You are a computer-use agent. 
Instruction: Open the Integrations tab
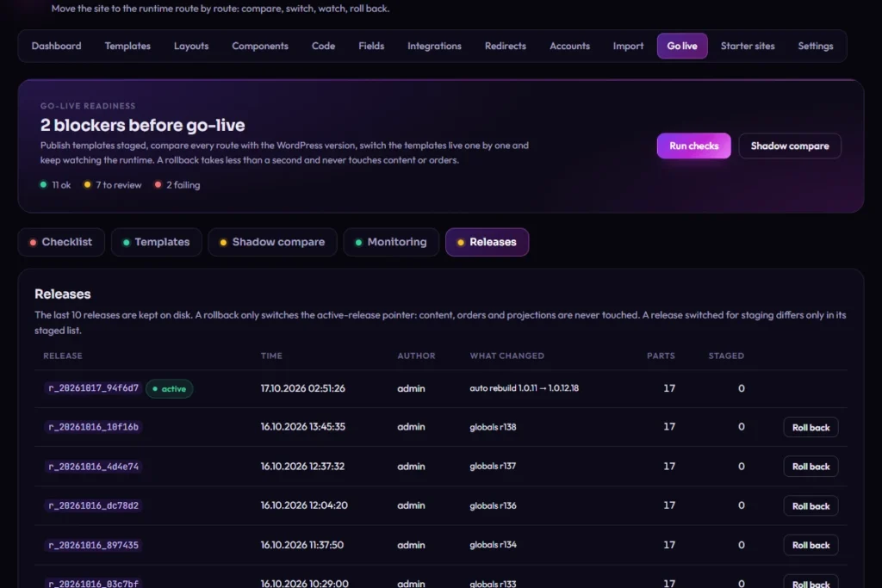coord(434,46)
